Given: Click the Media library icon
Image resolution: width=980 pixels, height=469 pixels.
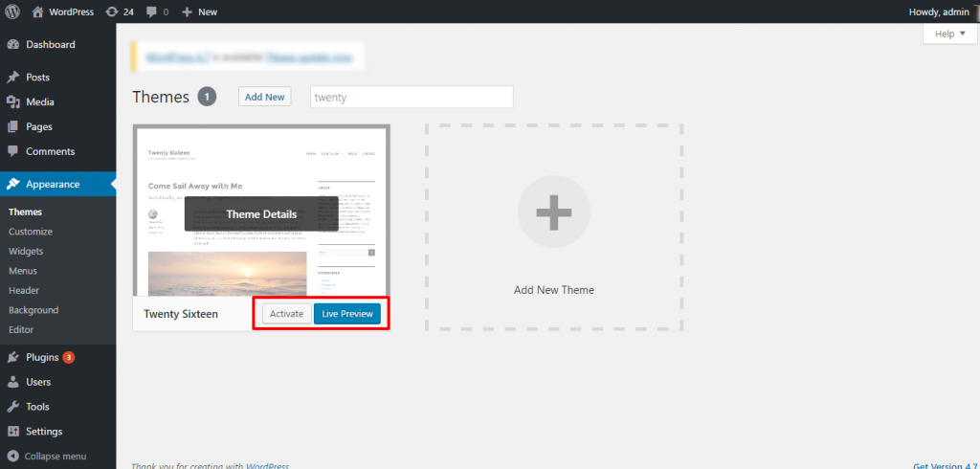Looking at the screenshot, I should tap(12, 101).
